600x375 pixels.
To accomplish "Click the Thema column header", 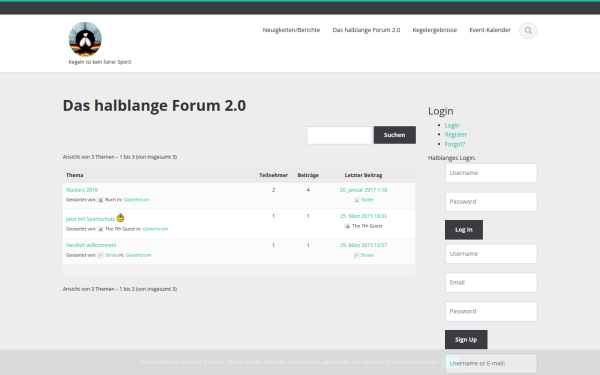I will coord(75,175).
